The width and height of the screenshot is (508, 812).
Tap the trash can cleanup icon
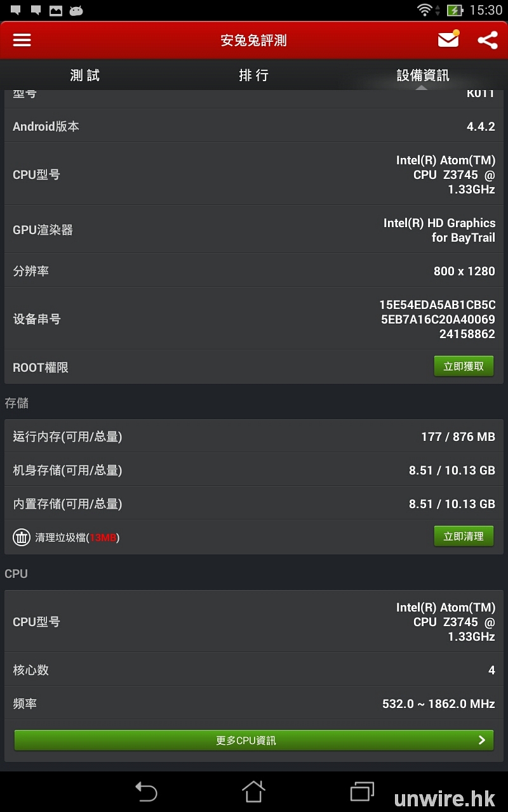coord(22,537)
